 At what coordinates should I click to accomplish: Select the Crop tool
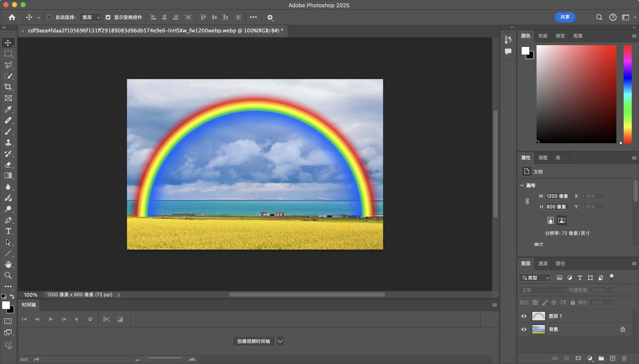(x=8, y=87)
